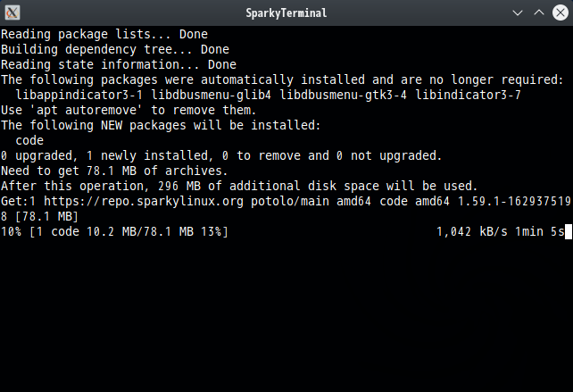Image resolution: width=573 pixels, height=392 pixels.
Task: Click the blinking cursor block after 5s
Action: point(569,232)
